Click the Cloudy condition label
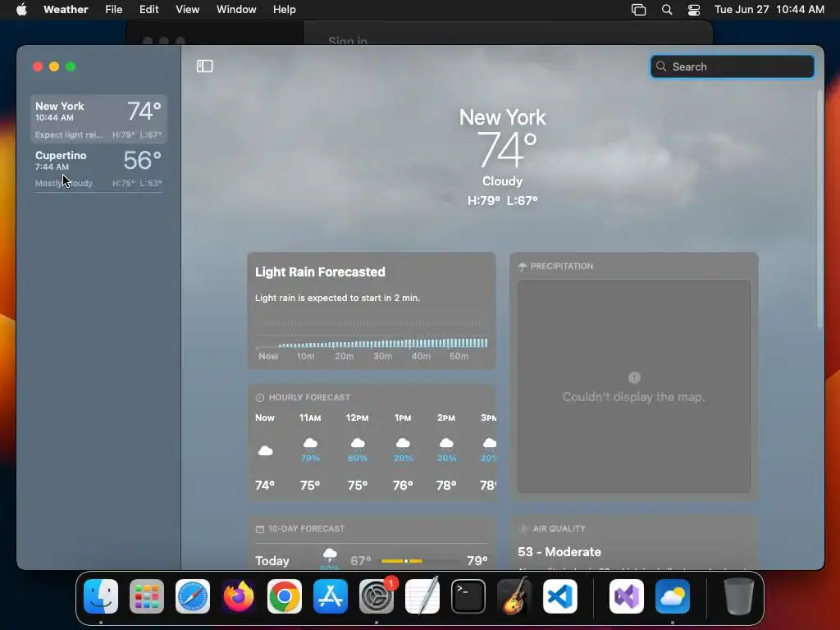 tap(503, 181)
